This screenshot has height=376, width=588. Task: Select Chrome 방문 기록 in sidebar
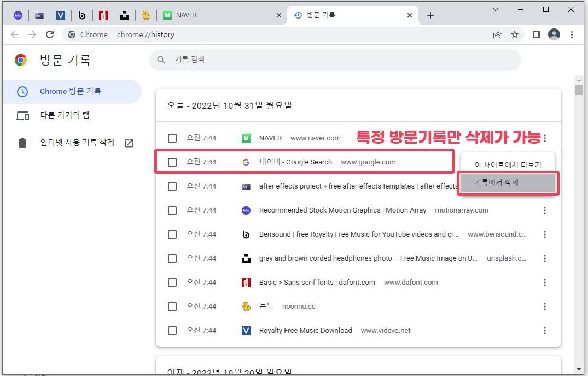click(x=72, y=91)
